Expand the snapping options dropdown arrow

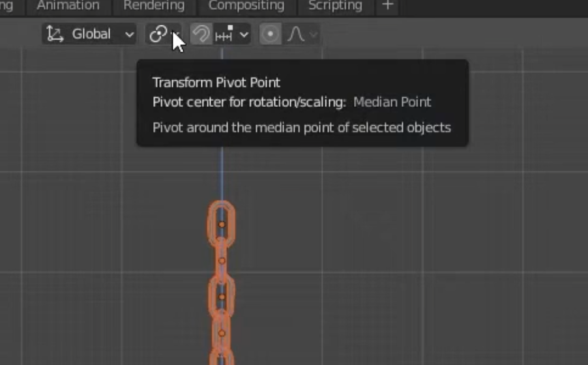(244, 35)
